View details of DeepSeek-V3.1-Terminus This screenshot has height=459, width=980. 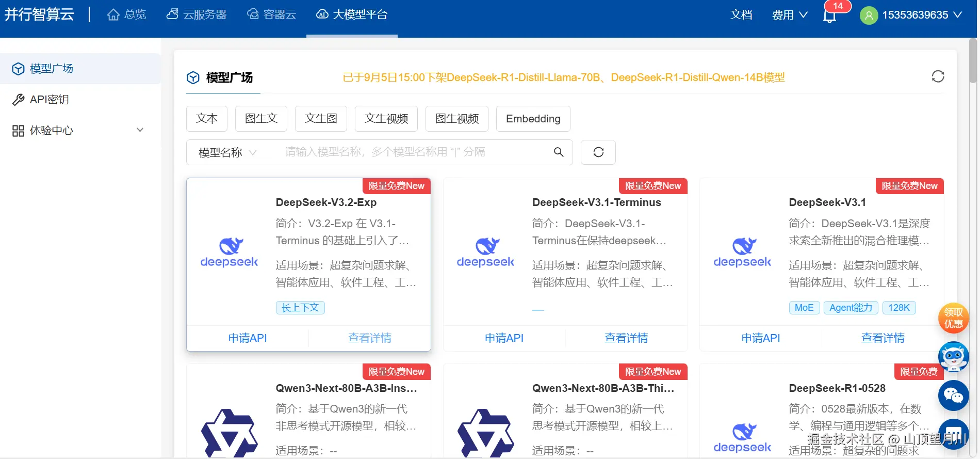tap(626, 338)
